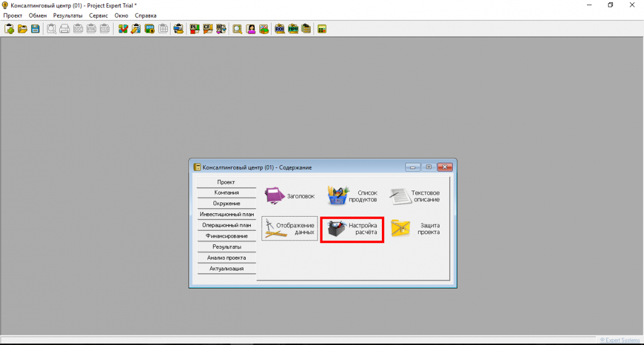Viewport: 644px width, 345px height.
Task: Click the ROI toolbar icon
Action: coord(280,29)
